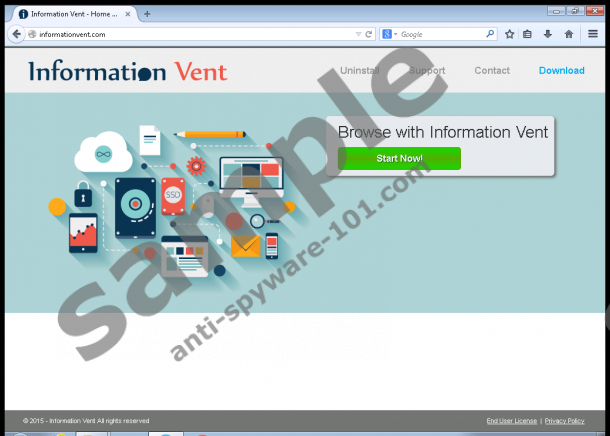The width and height of the screenshot is (610, 436).
Task: Click the search magnifier icon
Action: coord(490,34)
